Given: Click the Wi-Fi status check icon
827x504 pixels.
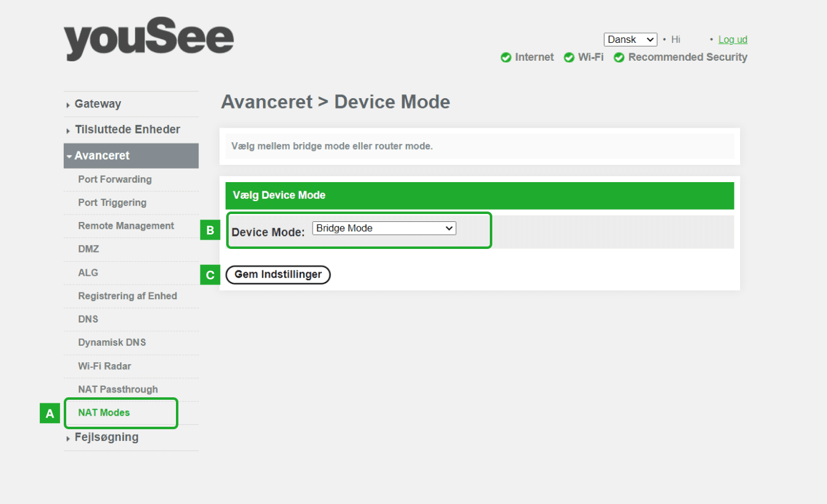Looking at the screenshot, I should click(569, 58).
